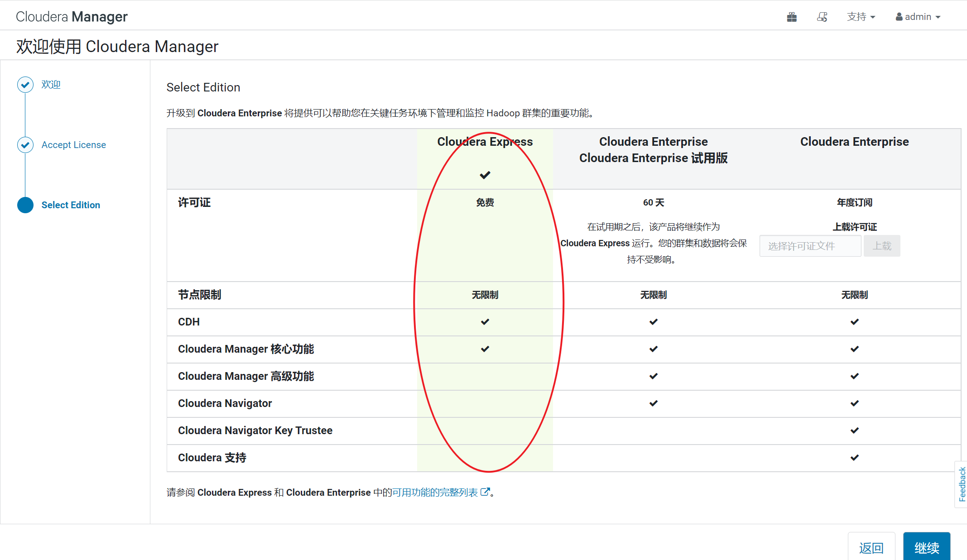Click the gift box icon in header
This screenshot has width=967, height=560.
792,17
